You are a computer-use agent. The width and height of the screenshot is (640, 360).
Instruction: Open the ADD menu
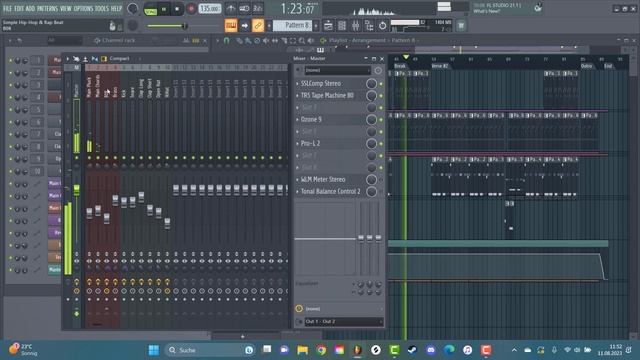(x=31, y=9)
